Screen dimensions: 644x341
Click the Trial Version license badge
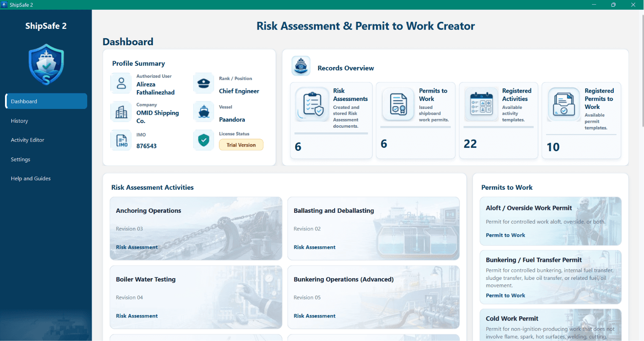coord(241,145)
